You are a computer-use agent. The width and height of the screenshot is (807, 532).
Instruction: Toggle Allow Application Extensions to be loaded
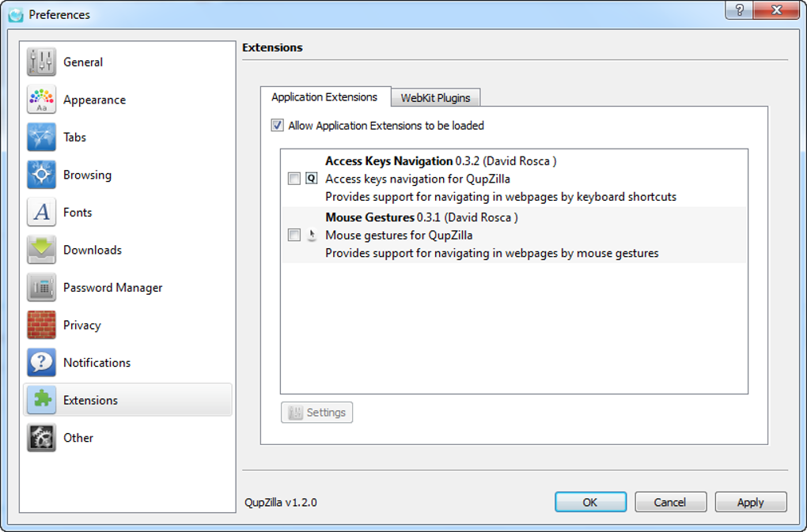(x=277, y=126)
